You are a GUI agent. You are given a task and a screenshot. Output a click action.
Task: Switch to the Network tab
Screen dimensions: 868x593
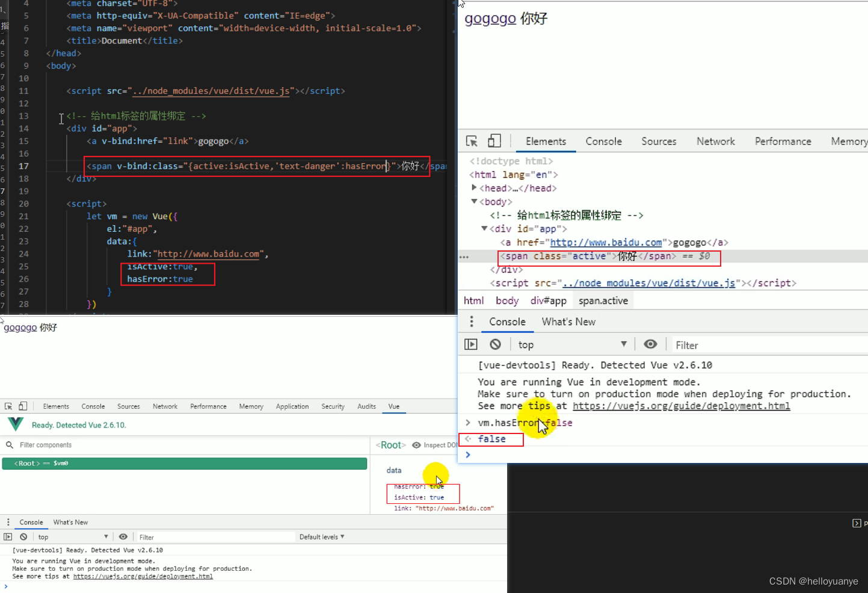coord(715,140)
